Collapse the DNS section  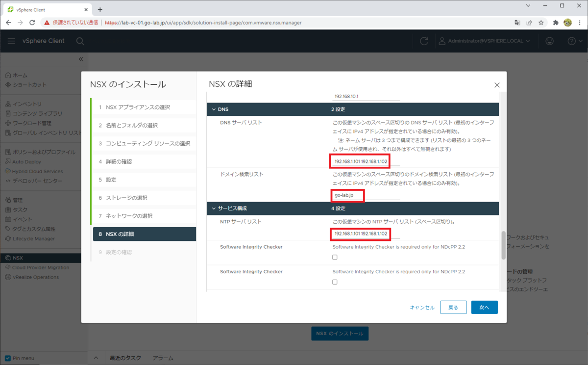[x=214, y=109]
